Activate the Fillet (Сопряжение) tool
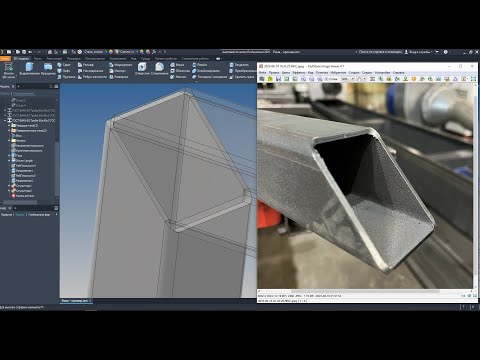This screenshot has height=360, width=480. (159, 69)
